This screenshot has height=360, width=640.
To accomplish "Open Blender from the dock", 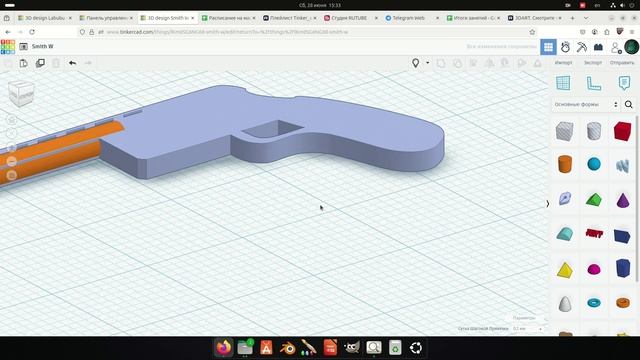I will coord(288,348).
